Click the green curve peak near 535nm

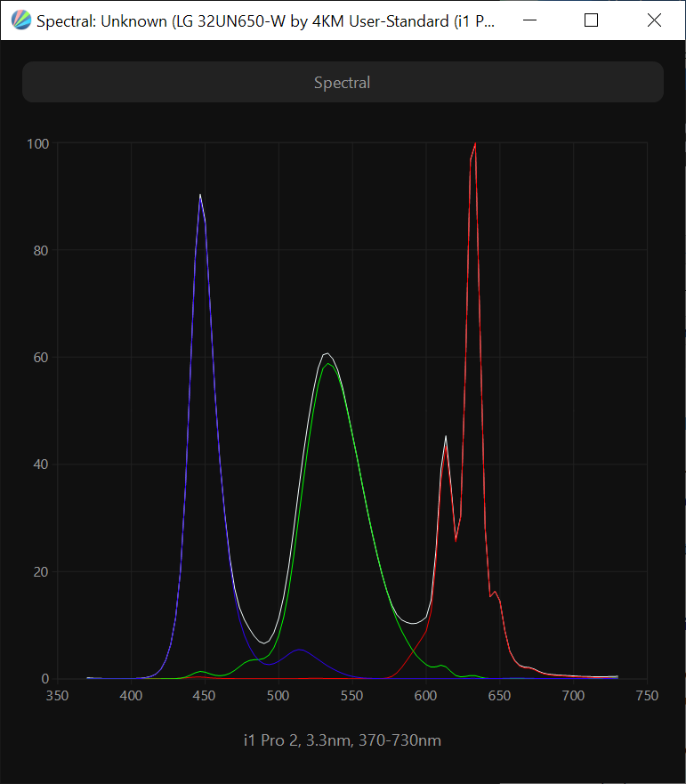click(328, 363)
